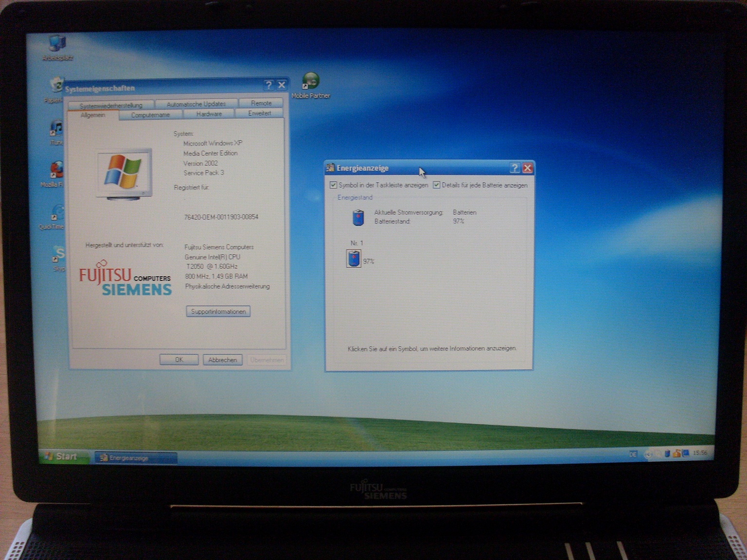Click the 'Physikalische Adresserweiterung' text
747x560 pixels.
[x=227, y=286]
